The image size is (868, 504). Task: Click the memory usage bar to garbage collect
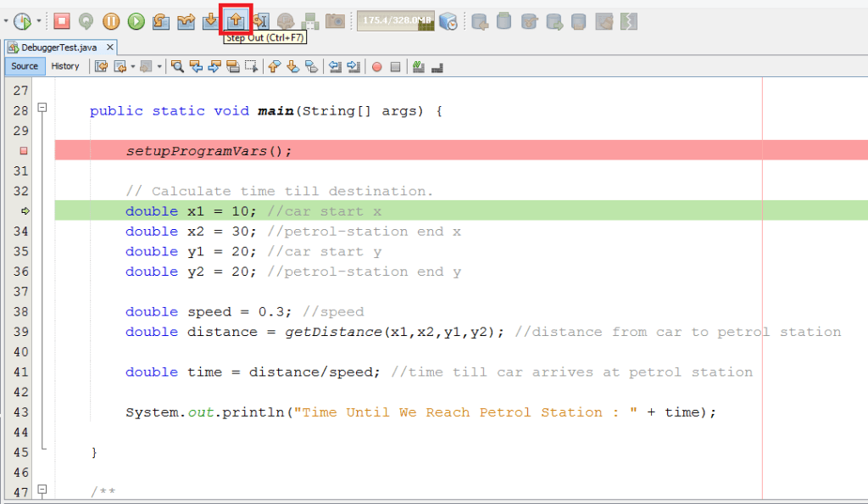[395, 20]
